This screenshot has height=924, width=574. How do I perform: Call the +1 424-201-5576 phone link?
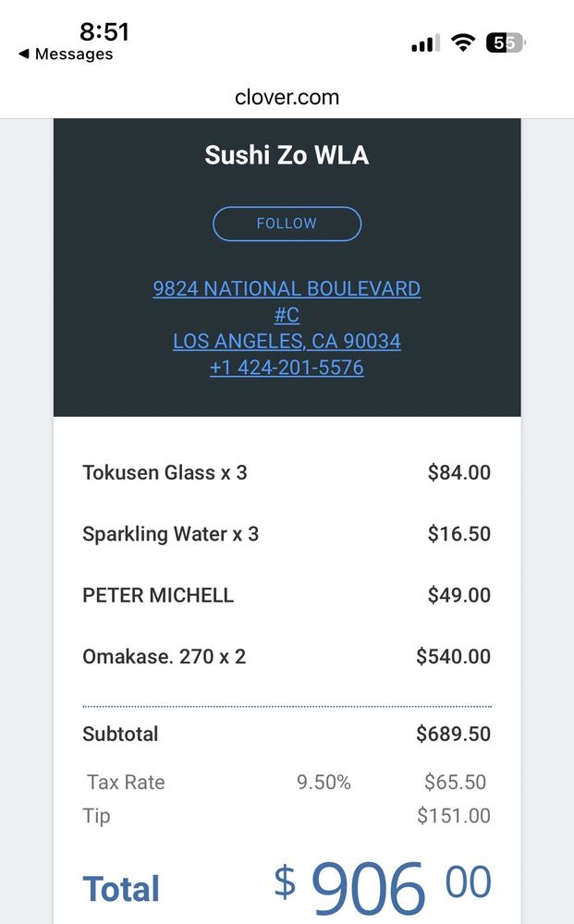tap(287, 368)
